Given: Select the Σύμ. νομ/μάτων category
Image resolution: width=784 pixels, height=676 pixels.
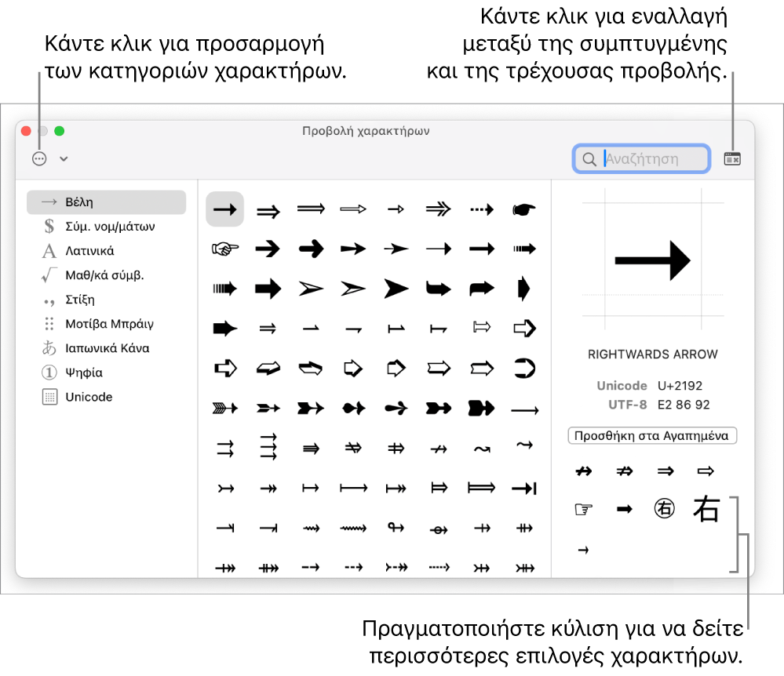Looking at the screenshot, I should (106, 227).
